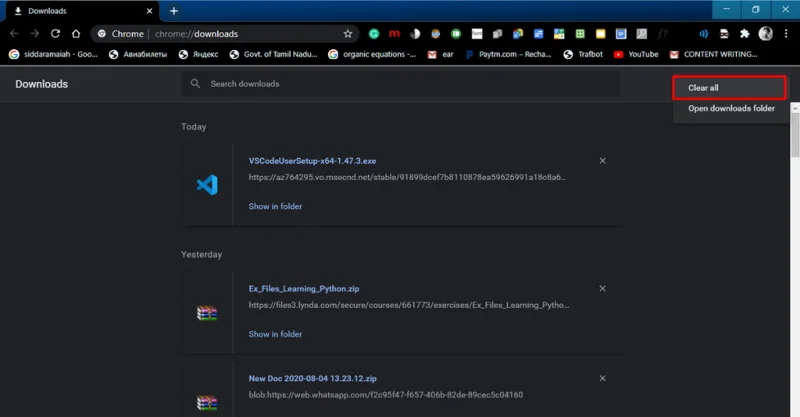The image size is (800, 417).
Task: Click the blue sound waves extension icon
Action: point(704,34)
